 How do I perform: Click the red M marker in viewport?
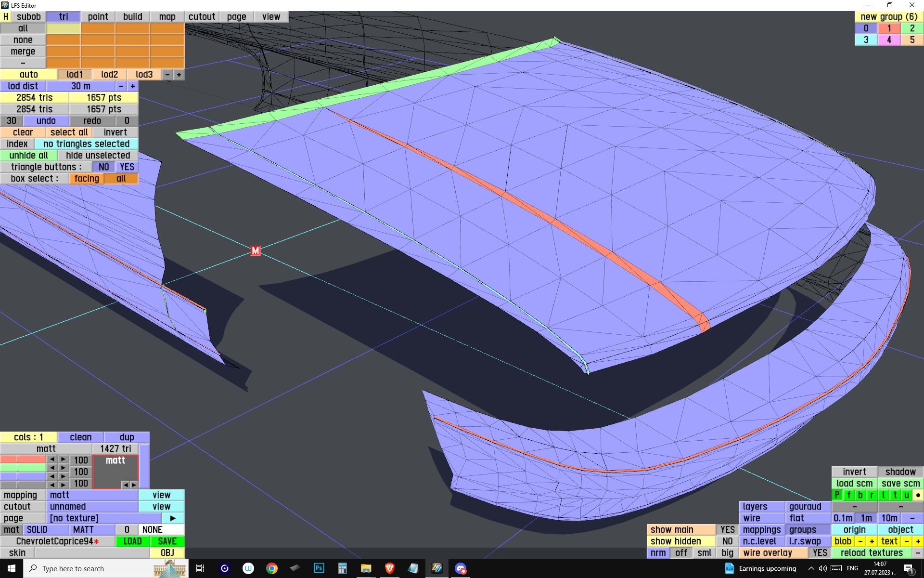pos(256,251)
